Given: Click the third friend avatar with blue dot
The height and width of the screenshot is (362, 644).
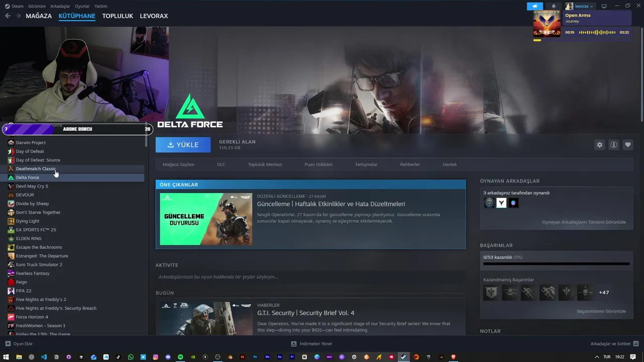Looking at the screenshot, I should pos(513,203).
